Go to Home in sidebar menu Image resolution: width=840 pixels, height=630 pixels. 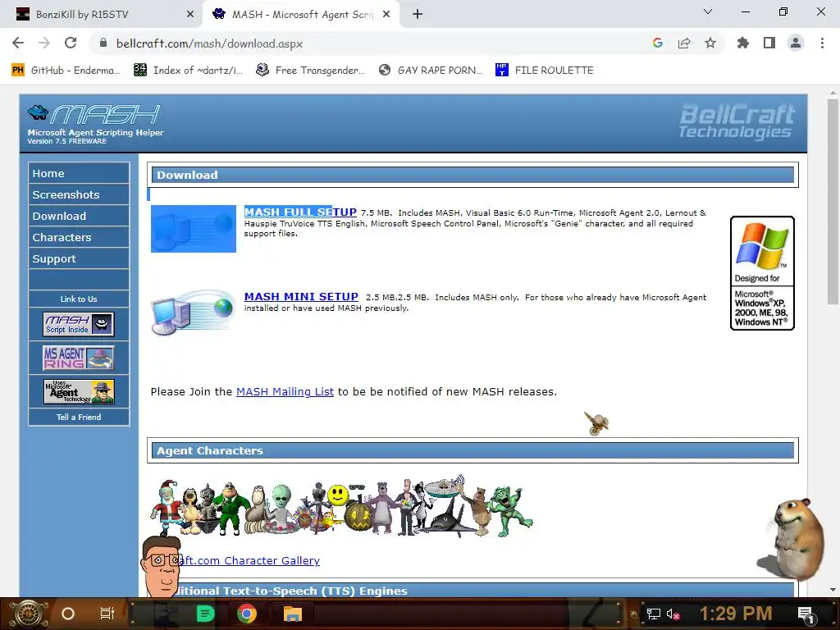(79, 173)
